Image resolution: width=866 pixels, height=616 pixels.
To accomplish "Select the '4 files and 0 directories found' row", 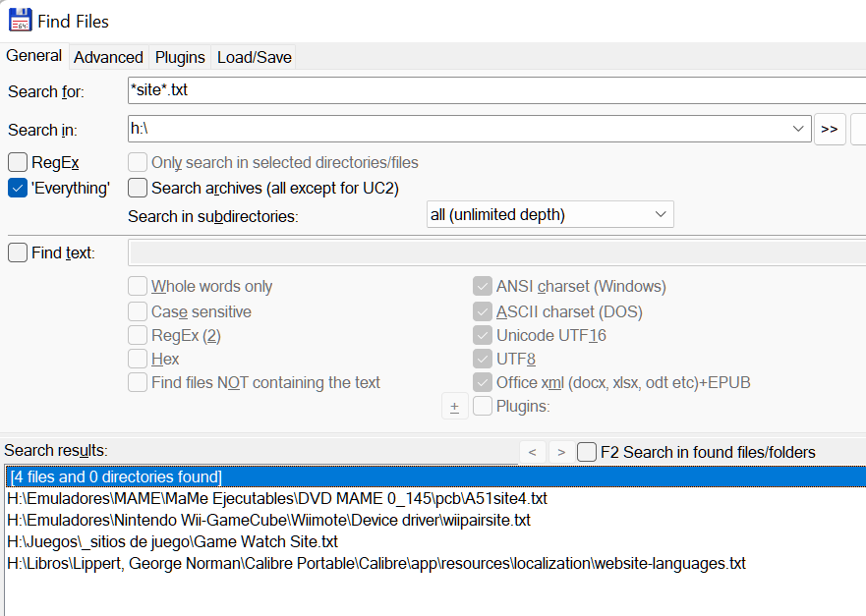I will [435, 476].
